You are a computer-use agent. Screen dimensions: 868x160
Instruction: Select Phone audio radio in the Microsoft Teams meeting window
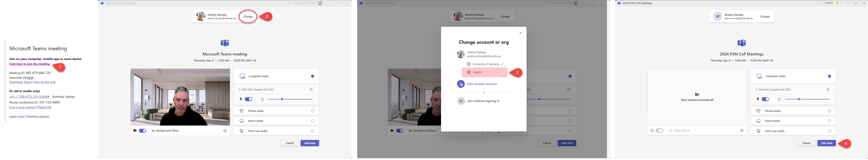pyautogui.click(x=313, y=111)
